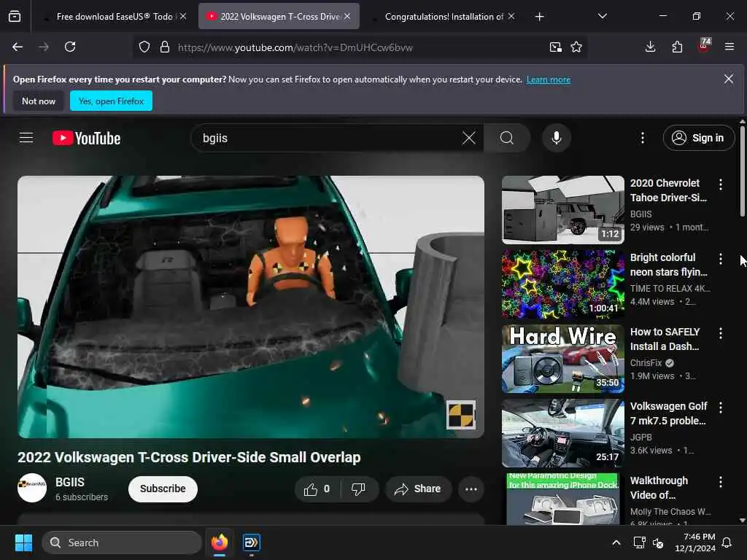Open the Firefox downloads panel
Screen dimensions: 747x560
tap(650, 47)
